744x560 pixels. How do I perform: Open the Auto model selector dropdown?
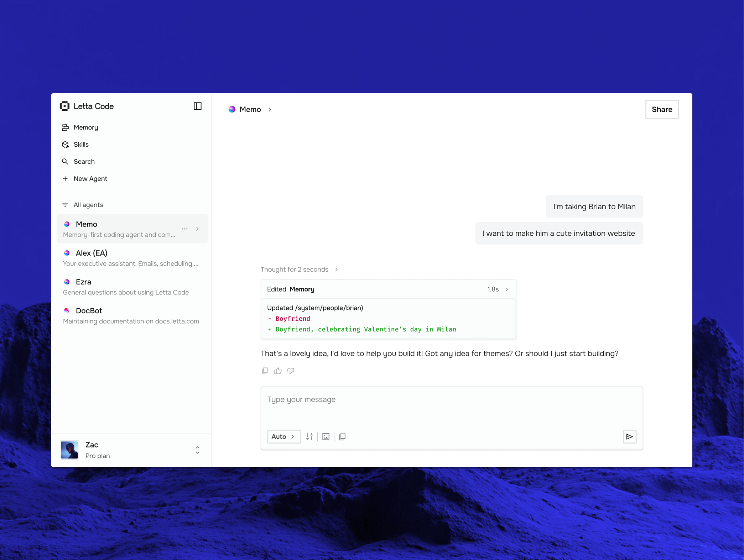click(283, 436)
